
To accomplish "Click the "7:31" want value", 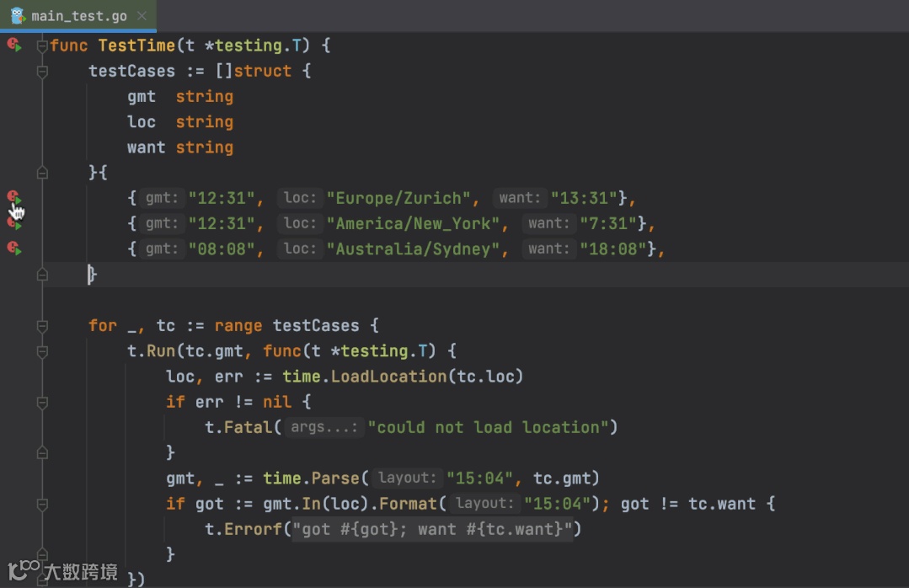I will pyautogui.click(x=608, y=224).
